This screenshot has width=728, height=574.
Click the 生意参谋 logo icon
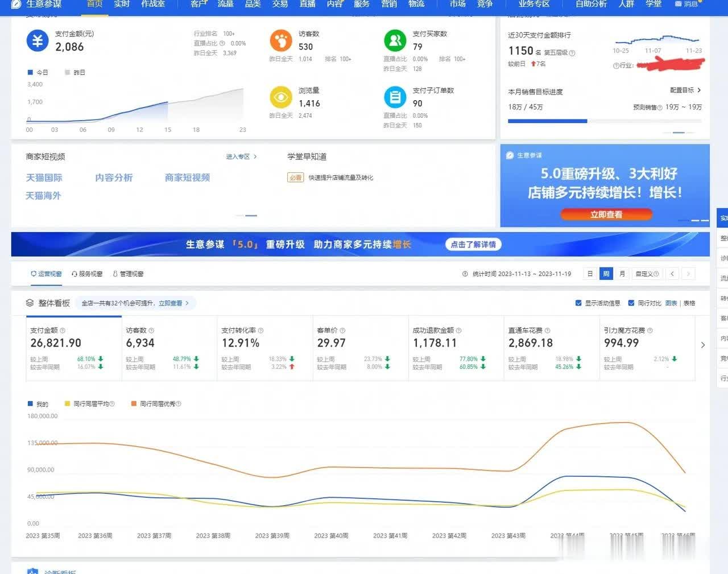[16, 4]
